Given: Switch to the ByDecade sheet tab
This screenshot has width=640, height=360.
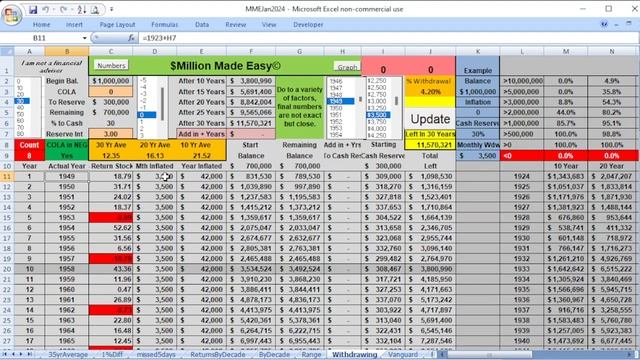Looking at the screenshot, I should tap(274, 354).
